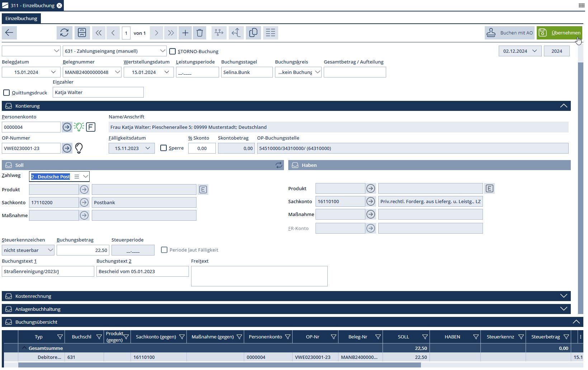Enable the STORNO-Buchung checkbox

[172, 51]
